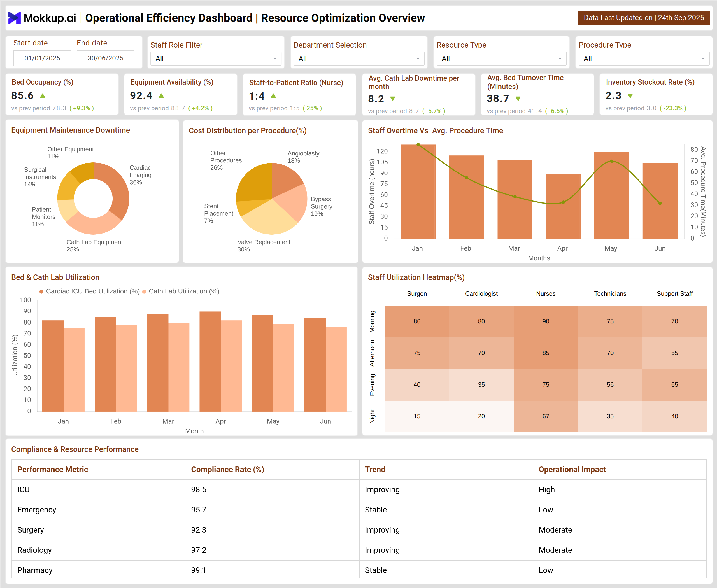717x588 pixels.
Task: Click the Night Surgen heatmap cell 15
Action: (x=417, y=416)
